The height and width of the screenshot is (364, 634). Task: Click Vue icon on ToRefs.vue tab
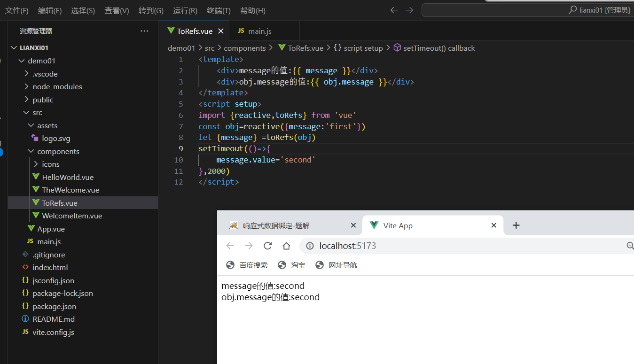click(171, 31)
